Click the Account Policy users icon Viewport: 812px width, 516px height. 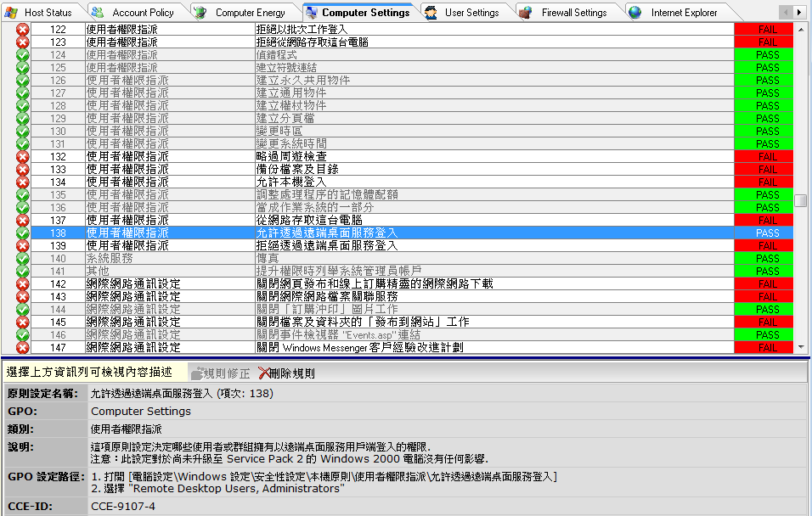[x=99, y=13]
